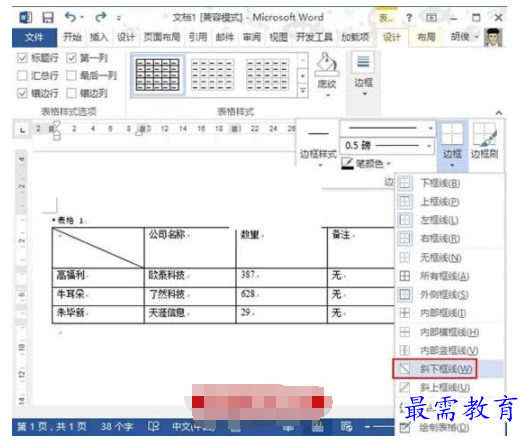Viewport: 526px width, 440px height.
Task: Choose 无框线(N) no border
Action: click(x=450, y=258)
